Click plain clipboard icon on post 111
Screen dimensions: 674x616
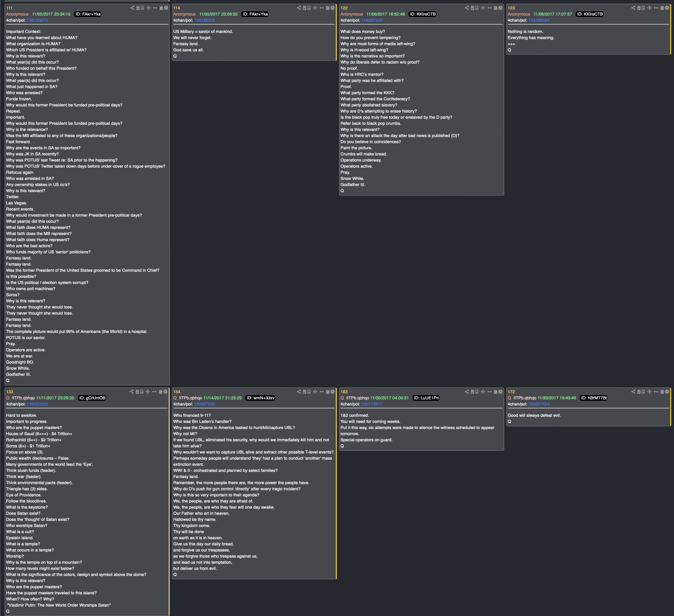(161, 8)
